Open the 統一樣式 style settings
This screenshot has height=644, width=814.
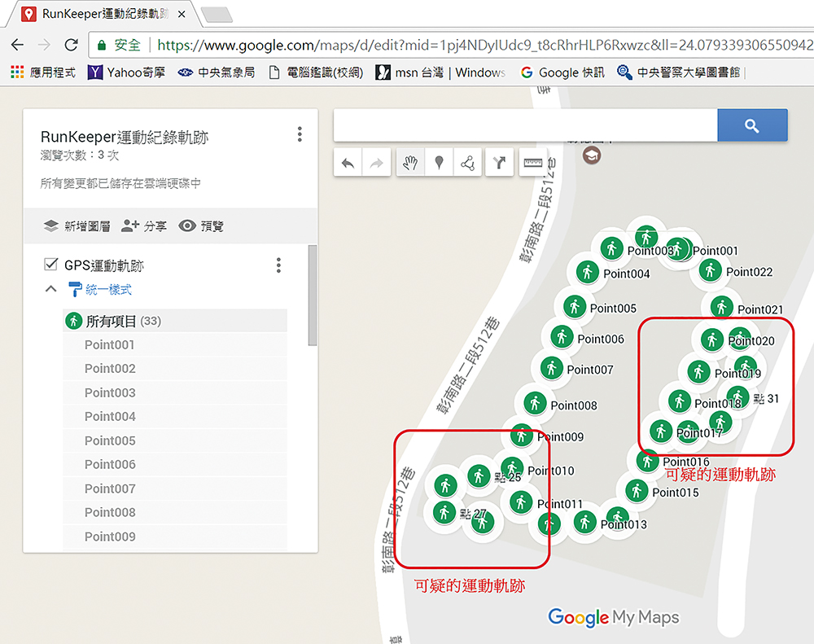point(100,289)
